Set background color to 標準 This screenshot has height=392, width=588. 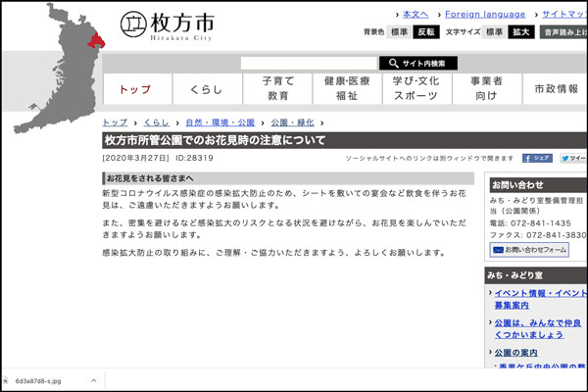(399, 32)
